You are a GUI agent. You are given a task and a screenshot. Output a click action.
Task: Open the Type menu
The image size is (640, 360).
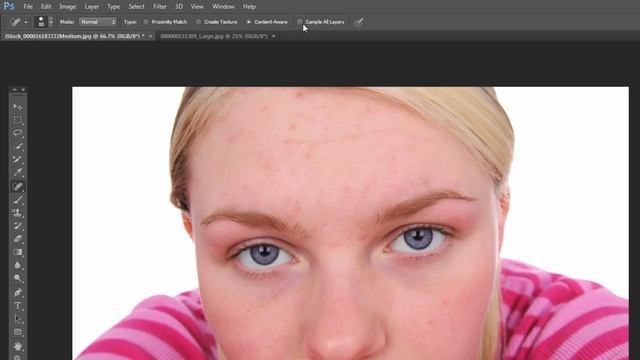pos(113,7)
